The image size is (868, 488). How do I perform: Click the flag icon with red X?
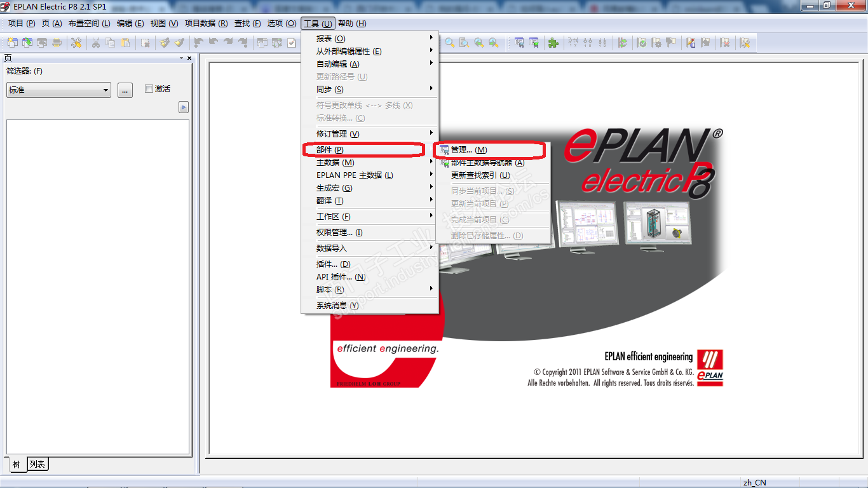725,43
